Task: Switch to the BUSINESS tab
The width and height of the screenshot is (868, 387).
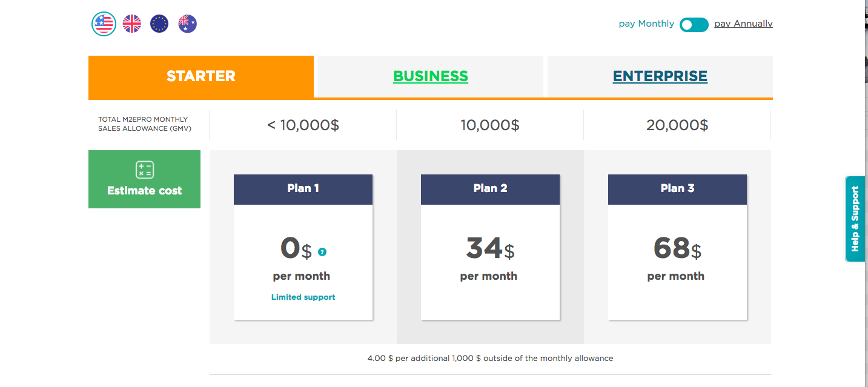Action: [431, 76]
